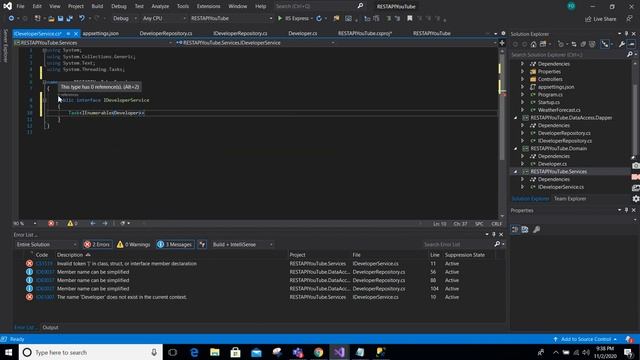This screenshot has width=640, height=360.
Task: Open the Build menu
Action: coord(97,6)
